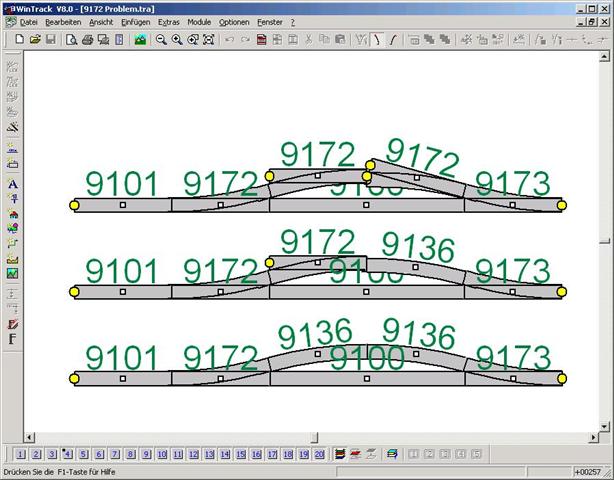The image size is (614, 480).
Task: Click the vertical scrollbar thumb
Action: click(604, 241)
